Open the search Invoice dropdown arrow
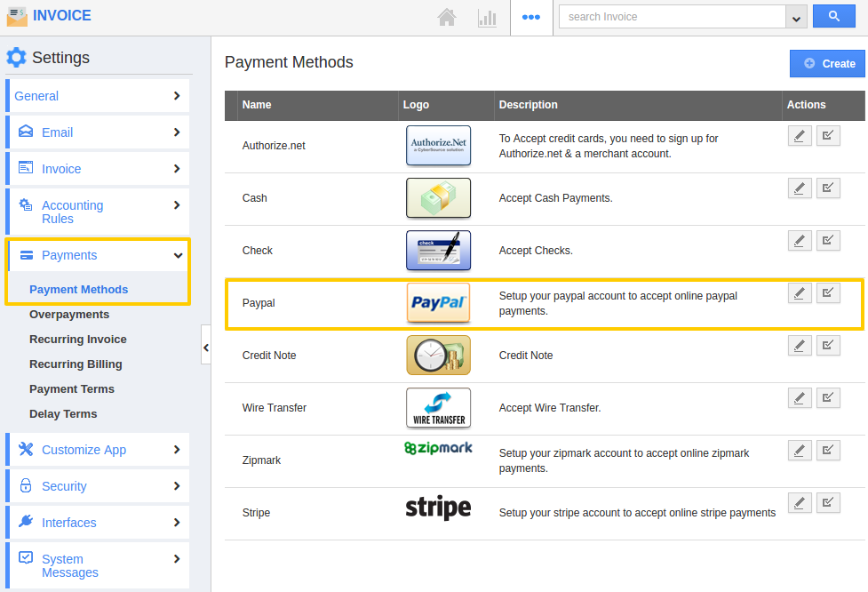Viewport: 868px width, 592px height. click(796, 18)
